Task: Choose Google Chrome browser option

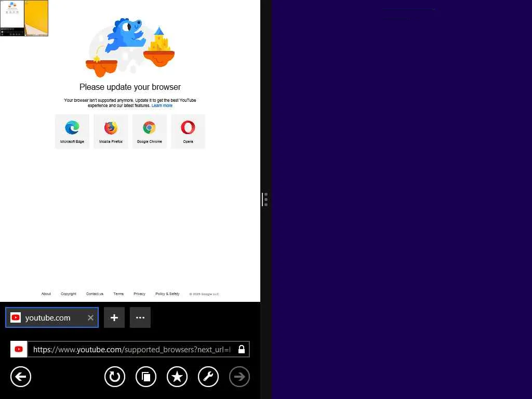Action: [149, 131]
